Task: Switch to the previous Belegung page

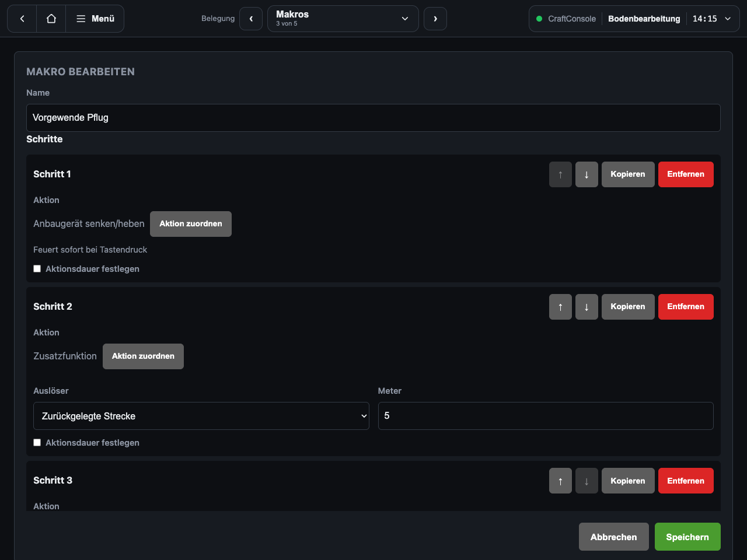Action: [x=251, y=19]
